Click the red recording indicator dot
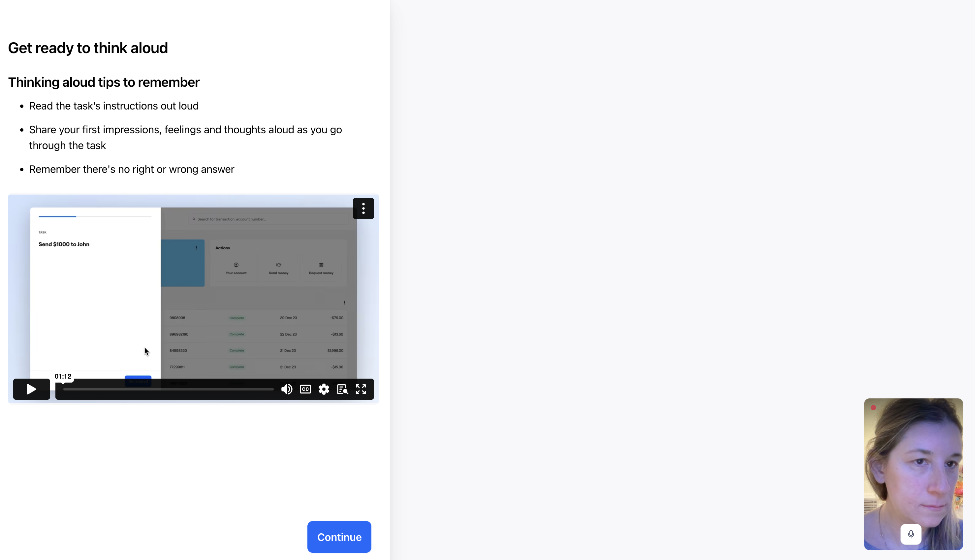 click(873, 408)
